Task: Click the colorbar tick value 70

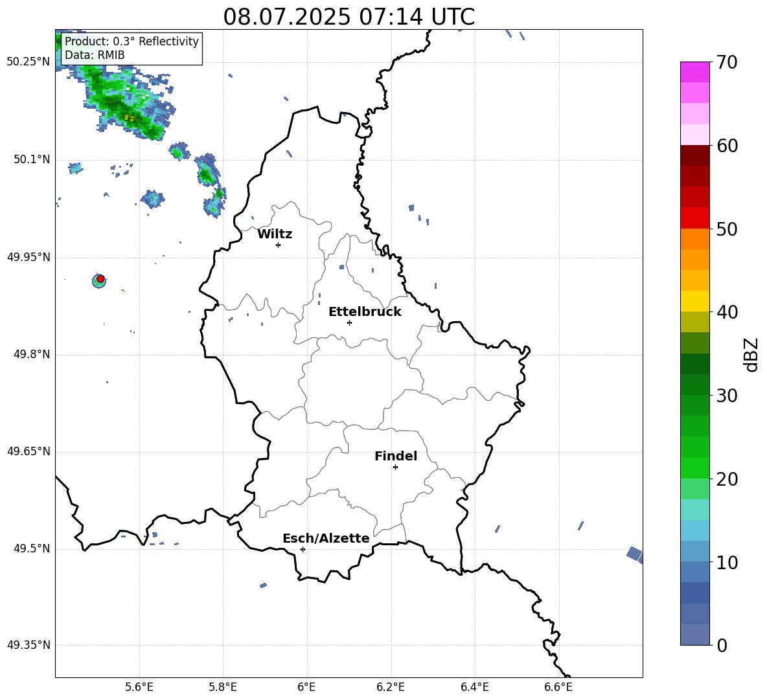Action: [x=727, y=62]
